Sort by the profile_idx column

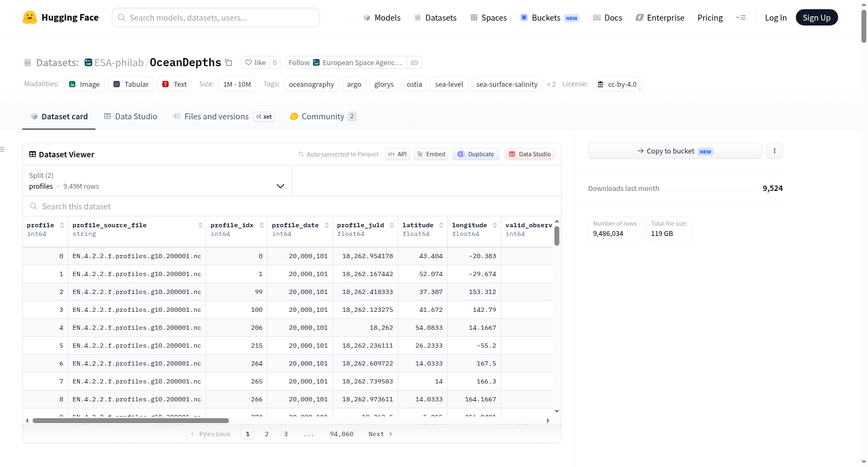(262, 225)
